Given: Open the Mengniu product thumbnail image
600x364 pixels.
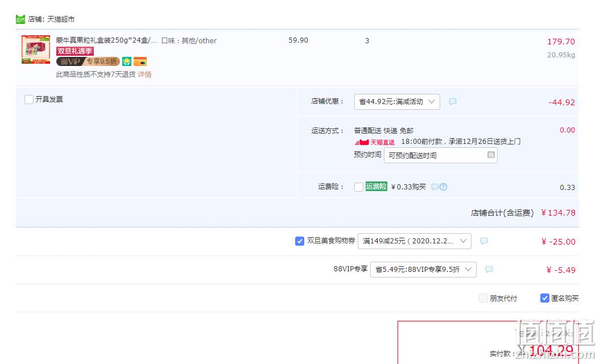Looking at the screenshot, I should click(36, 49).
